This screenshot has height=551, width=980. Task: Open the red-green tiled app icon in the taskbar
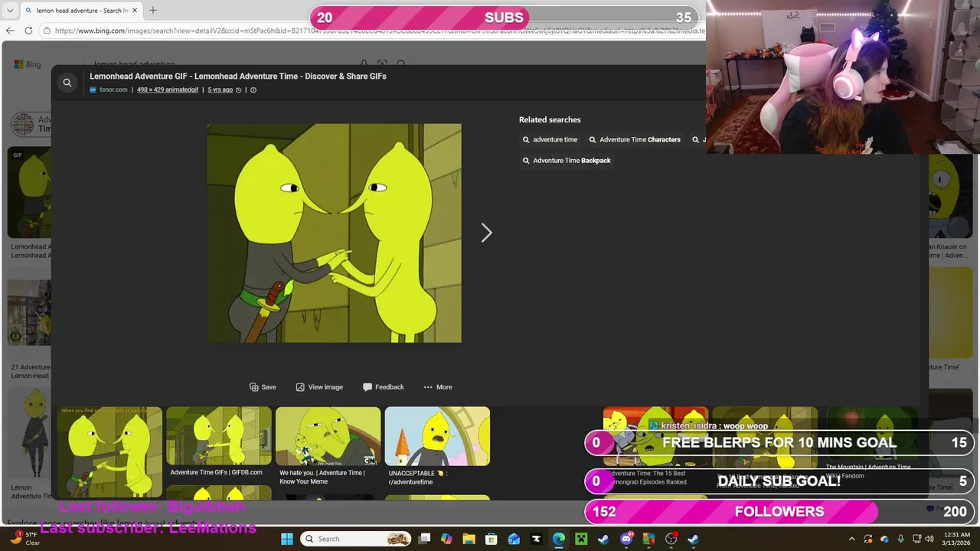648,539
